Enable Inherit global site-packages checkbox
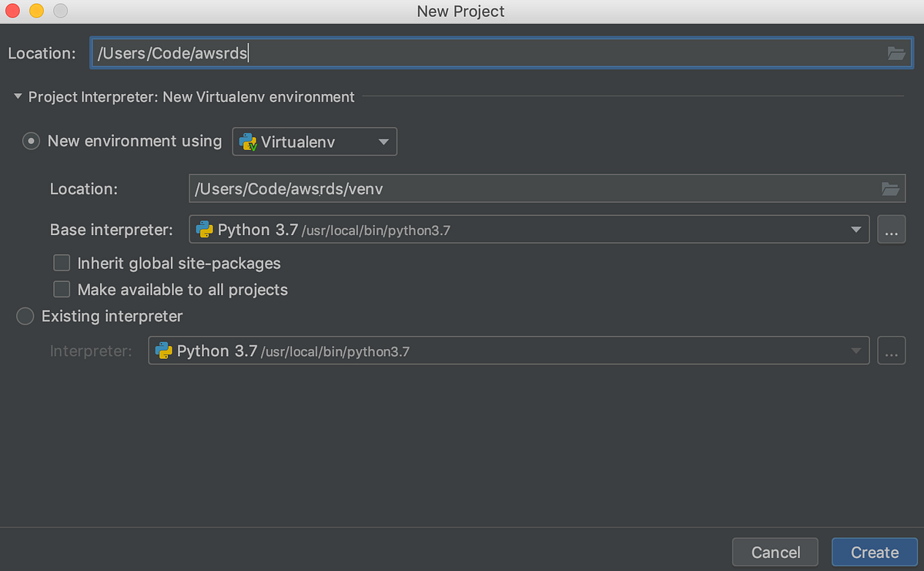The width and height of the screenshot is (924, 571). point(62,264)
